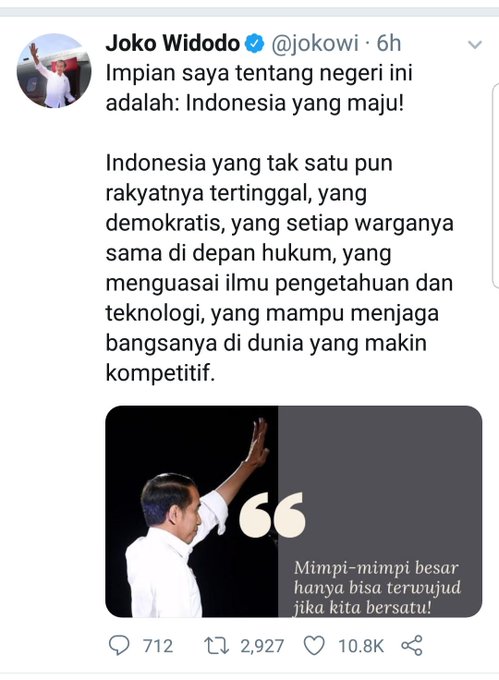
Task: Click the large quotation mark graphic
Action: tap(272, 515)
